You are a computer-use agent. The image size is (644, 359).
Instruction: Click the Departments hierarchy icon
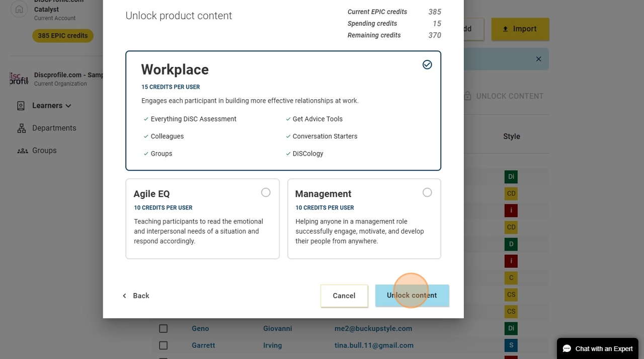[22, 128]
